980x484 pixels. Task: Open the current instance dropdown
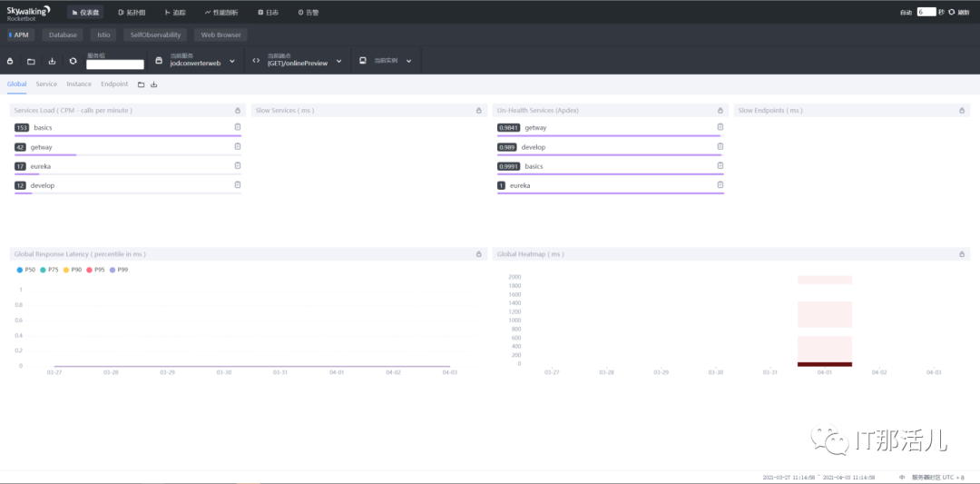point(386,61)
